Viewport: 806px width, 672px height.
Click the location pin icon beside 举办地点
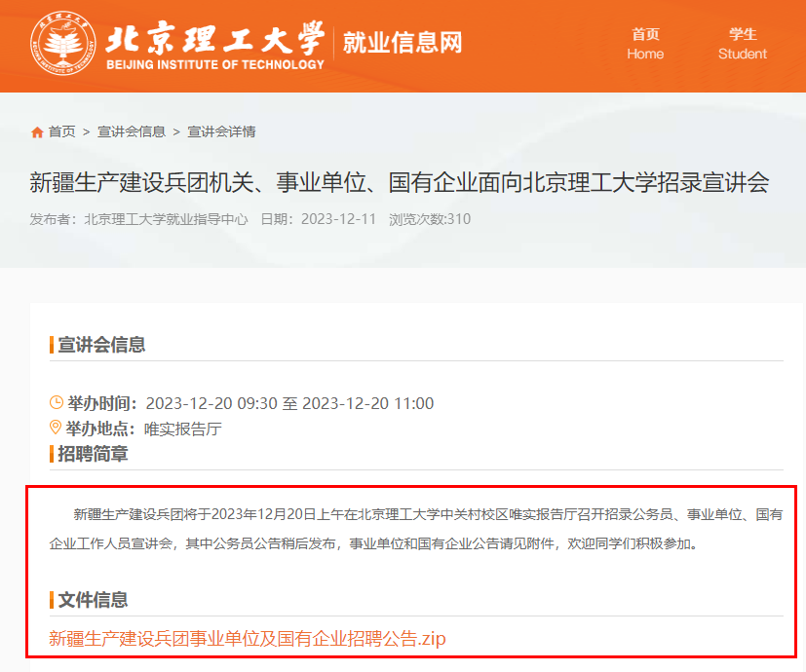tap(55, 427)
